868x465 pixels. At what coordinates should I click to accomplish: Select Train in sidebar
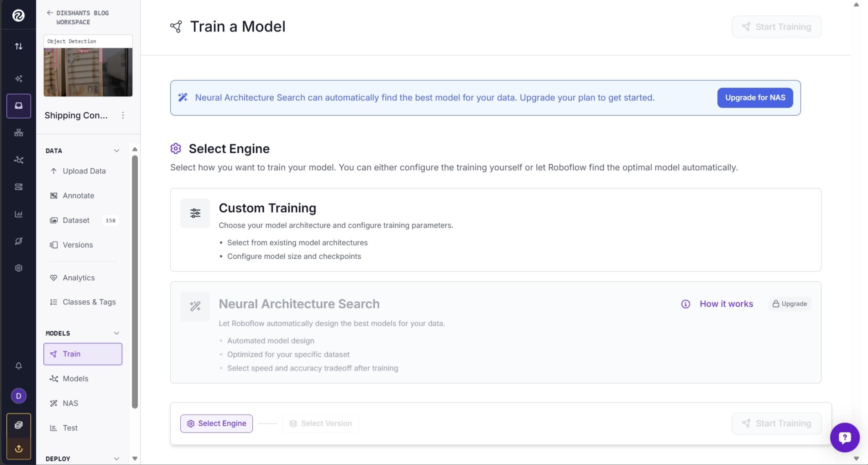coord(83,354)
